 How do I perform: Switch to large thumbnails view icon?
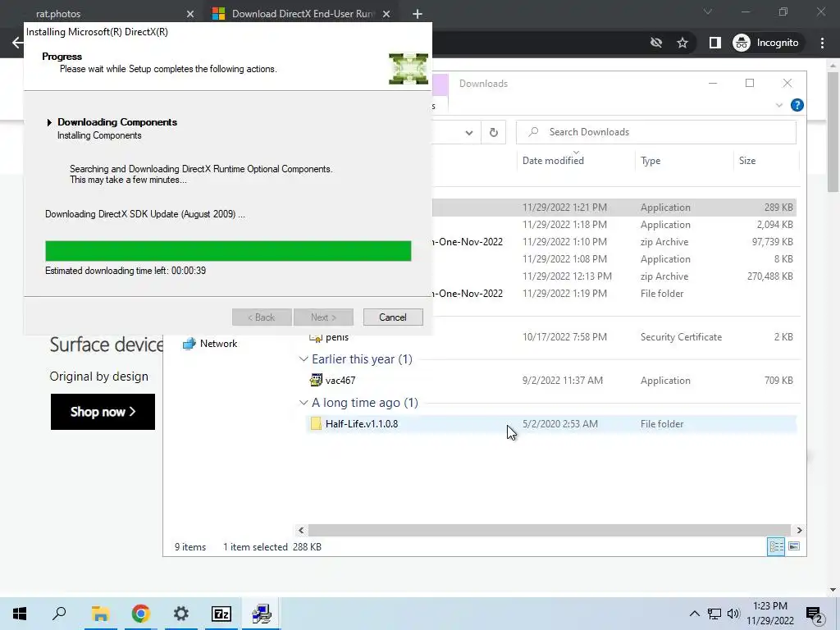[x=794, y=546]
